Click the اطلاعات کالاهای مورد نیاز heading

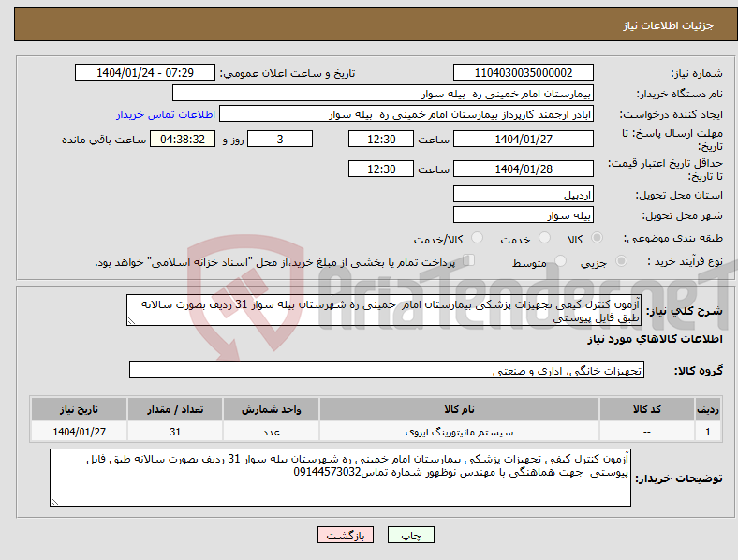click(x=655, y=339)
